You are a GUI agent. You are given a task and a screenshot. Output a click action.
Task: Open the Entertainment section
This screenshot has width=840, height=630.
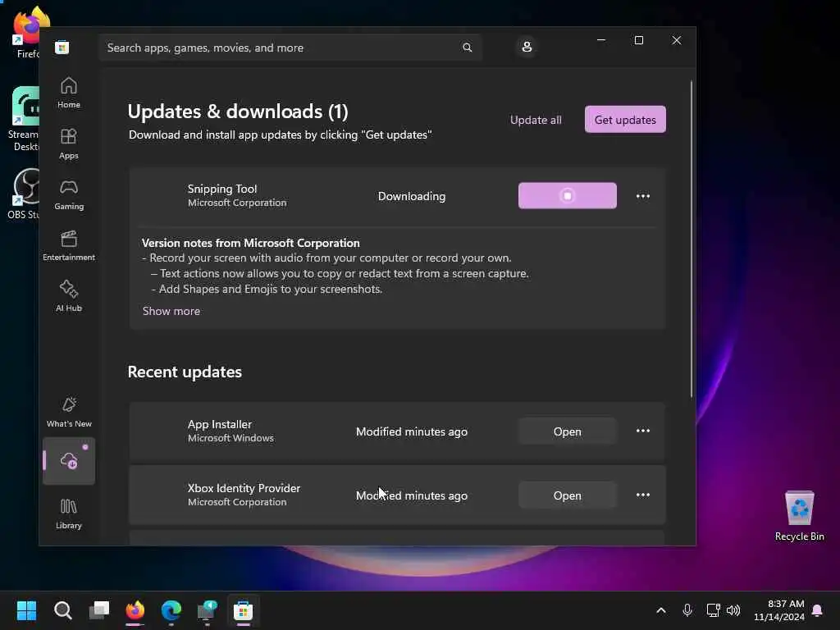69,246
